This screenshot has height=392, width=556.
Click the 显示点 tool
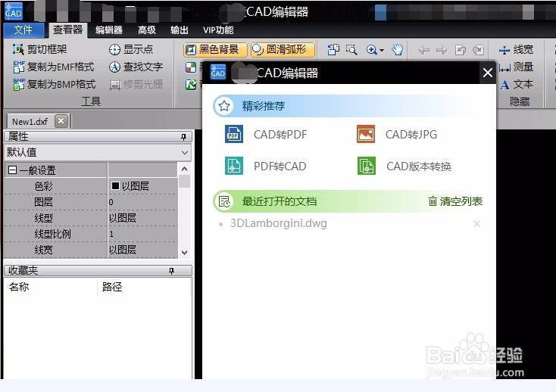tap(131, 49)
